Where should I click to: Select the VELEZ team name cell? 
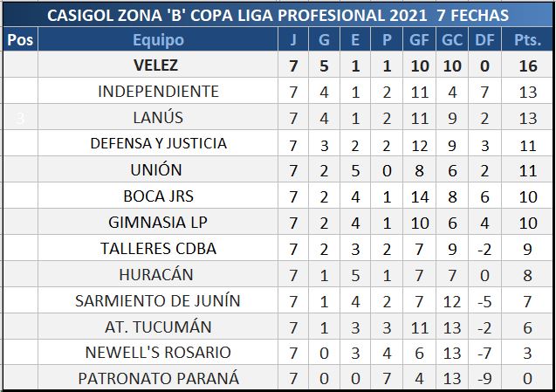158,65
